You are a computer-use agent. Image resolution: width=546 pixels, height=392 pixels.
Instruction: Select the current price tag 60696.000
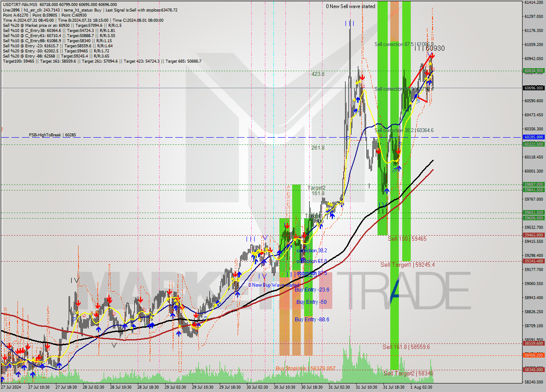(533, 88)
